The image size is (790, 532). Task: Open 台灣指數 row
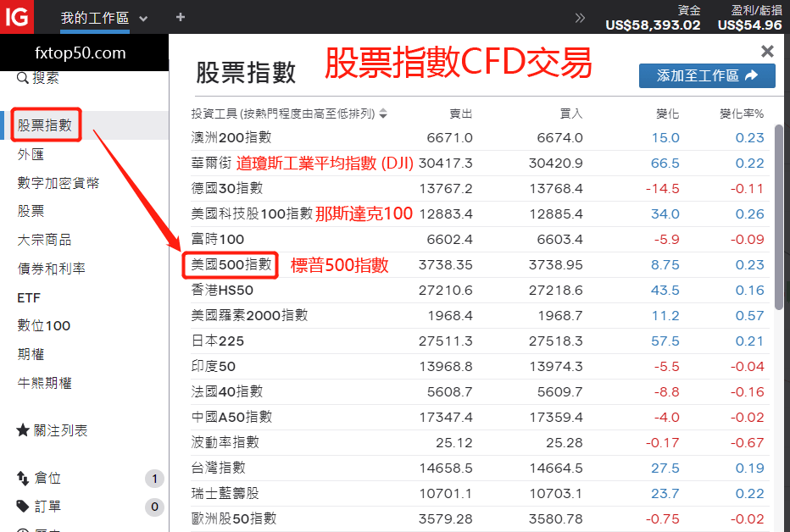click(x=480, y=468)
